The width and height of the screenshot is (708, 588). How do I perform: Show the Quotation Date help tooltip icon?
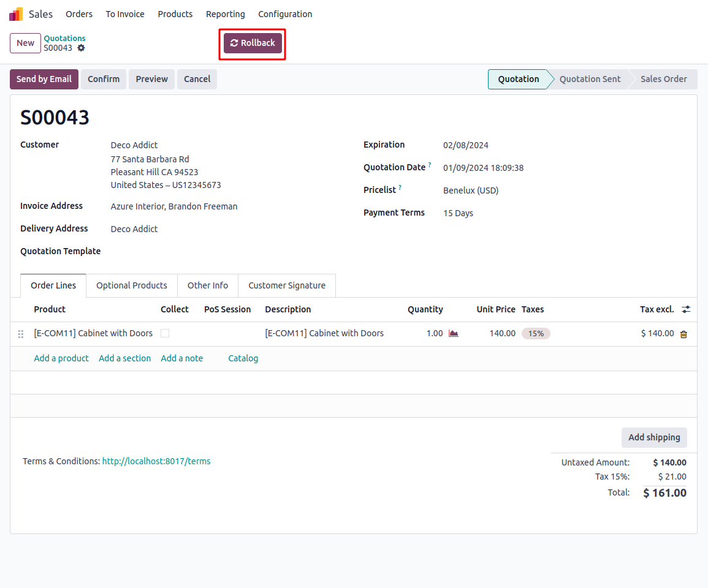[x=430, y=165]
